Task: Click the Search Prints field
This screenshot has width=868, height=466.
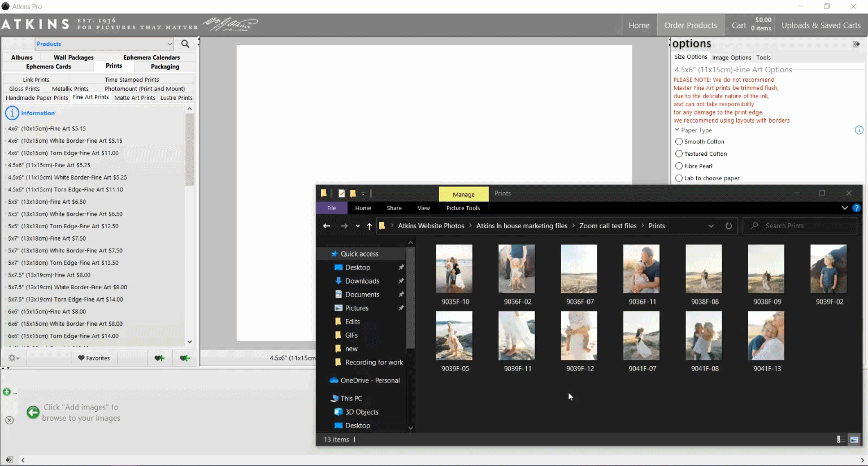Action: (800, 226)
